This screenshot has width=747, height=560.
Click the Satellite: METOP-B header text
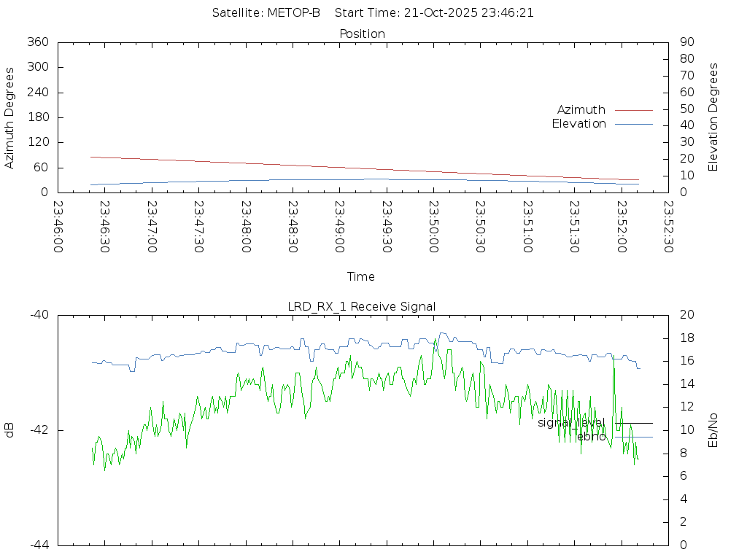[x=266, y=13]
